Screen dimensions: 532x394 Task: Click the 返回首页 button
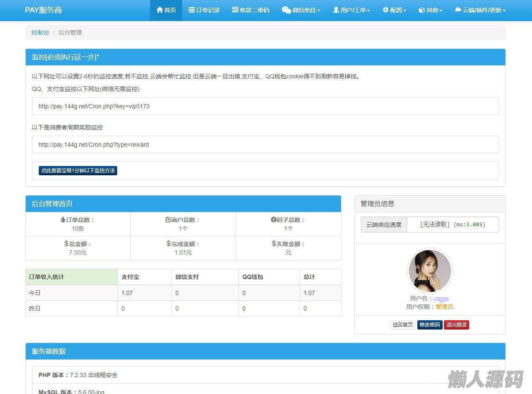[x=403, y=325]
